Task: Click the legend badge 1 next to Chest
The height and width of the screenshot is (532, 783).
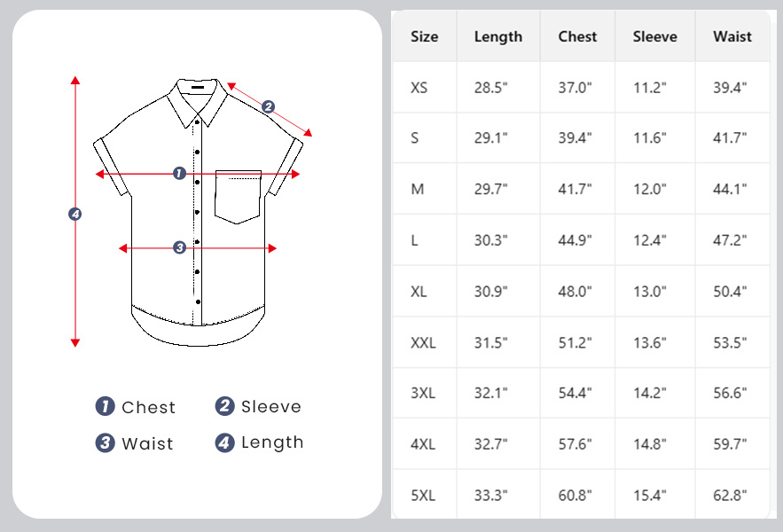Action: tap(106, 407)
